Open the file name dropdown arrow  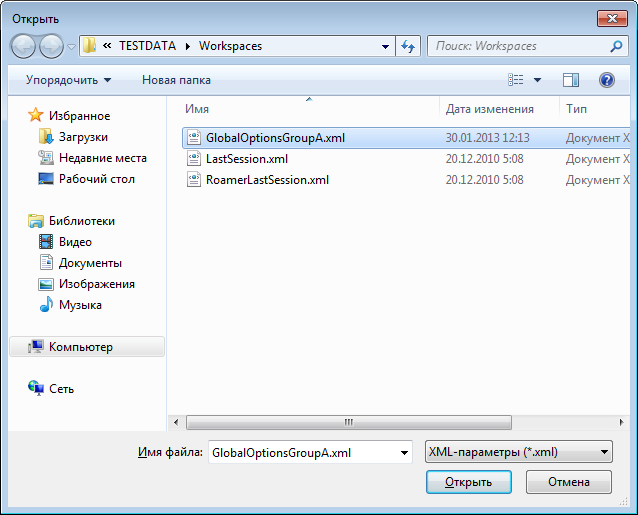(404, 452)
